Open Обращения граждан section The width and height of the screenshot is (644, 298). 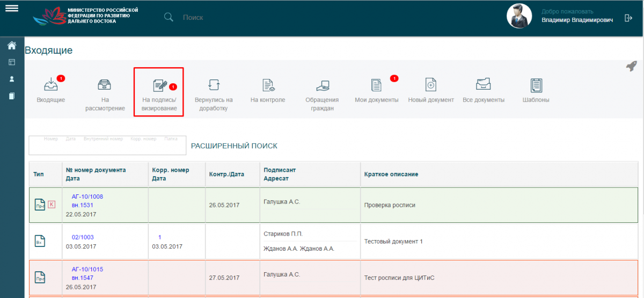322,85
